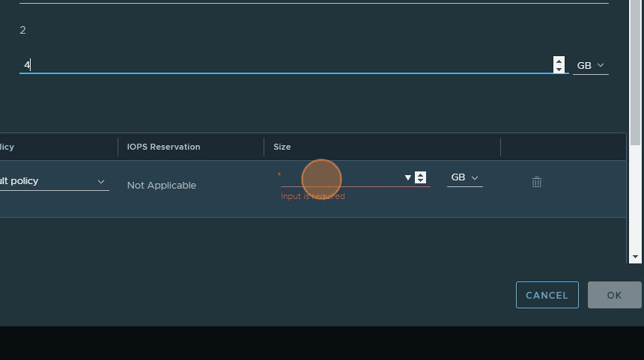
Task: Open the memory GB unit dropdown
Action: click(590, 66)
